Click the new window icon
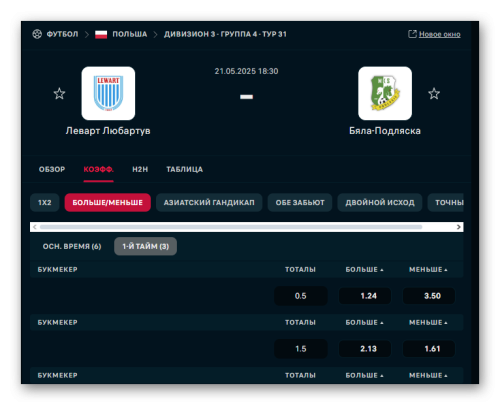This screenshot has width=500, height=405. (x=412, y=34)
